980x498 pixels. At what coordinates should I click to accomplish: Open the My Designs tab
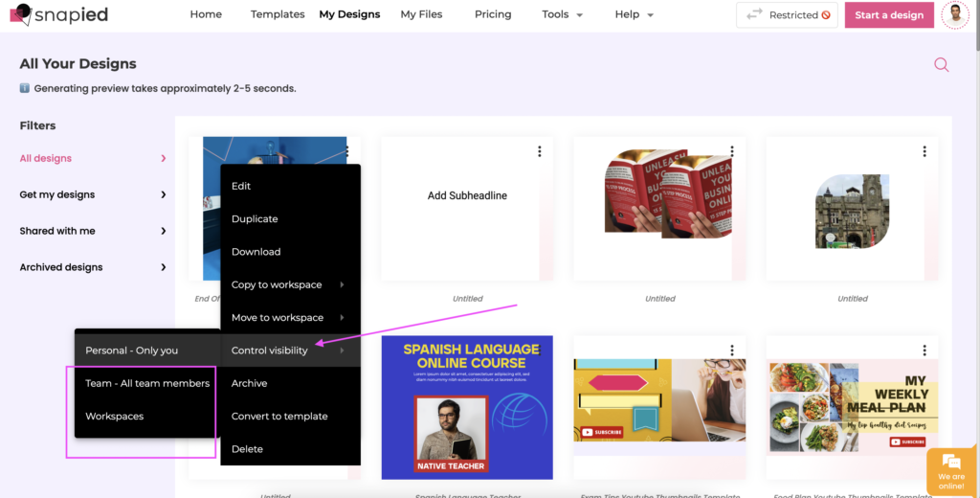(x=349, y=14)
